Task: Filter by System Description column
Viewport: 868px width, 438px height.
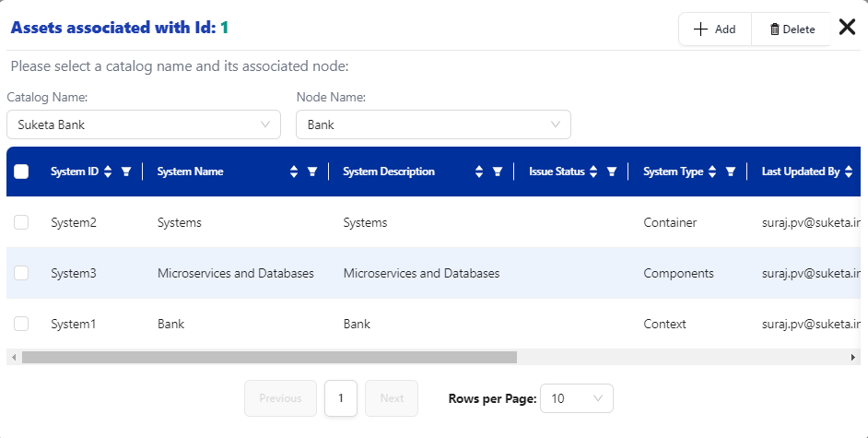Action: pyautogui.click(x=498, y=172)
